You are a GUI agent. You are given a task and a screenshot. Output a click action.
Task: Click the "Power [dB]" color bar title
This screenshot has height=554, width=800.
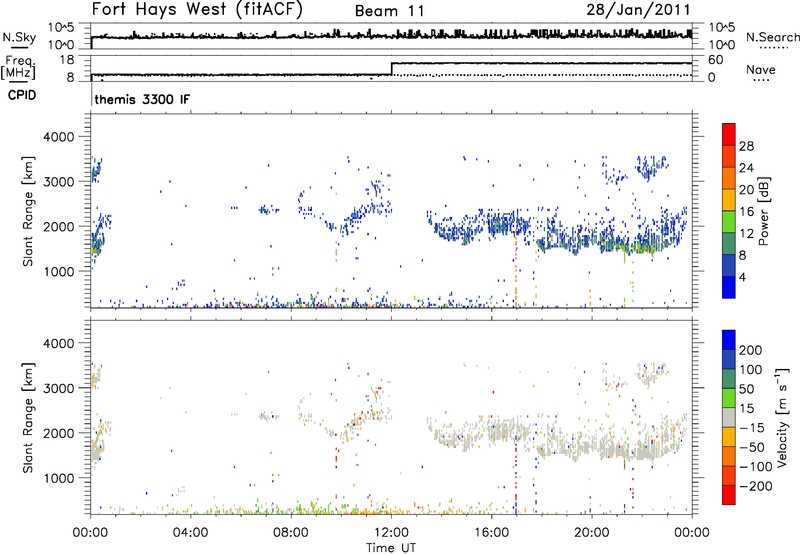point(764,211)
